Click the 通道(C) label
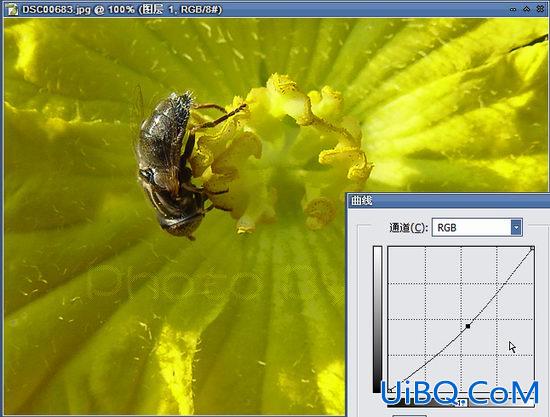Screen dimensions: 550x417 coord(408,228)
